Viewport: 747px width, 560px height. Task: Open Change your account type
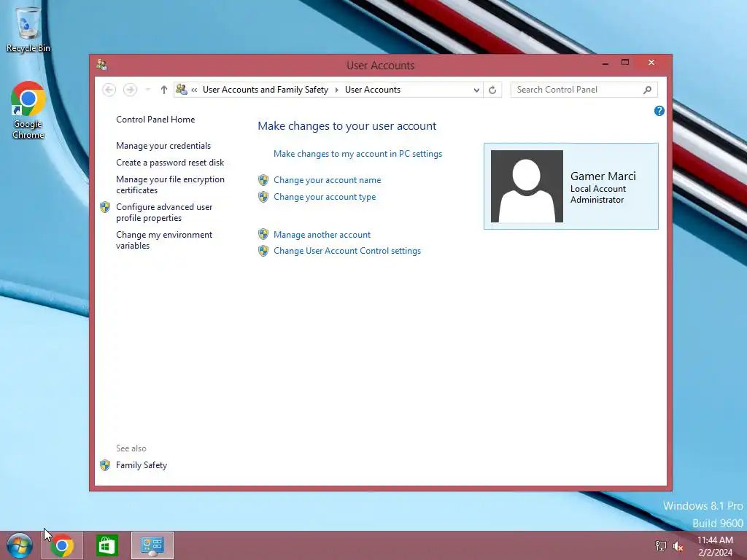click(x=325, y=197)
